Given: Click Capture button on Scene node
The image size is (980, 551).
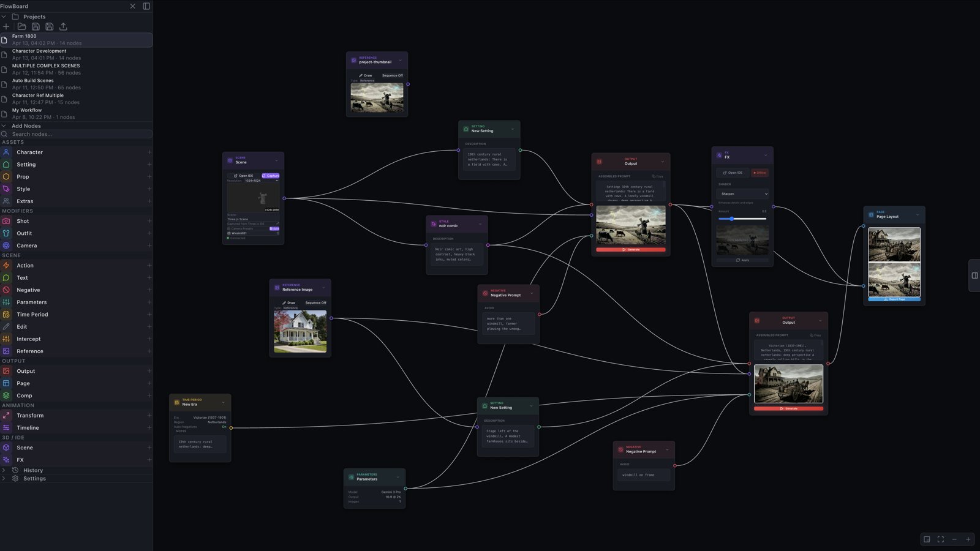Looking at the screenshot, I should click(271, 176).
